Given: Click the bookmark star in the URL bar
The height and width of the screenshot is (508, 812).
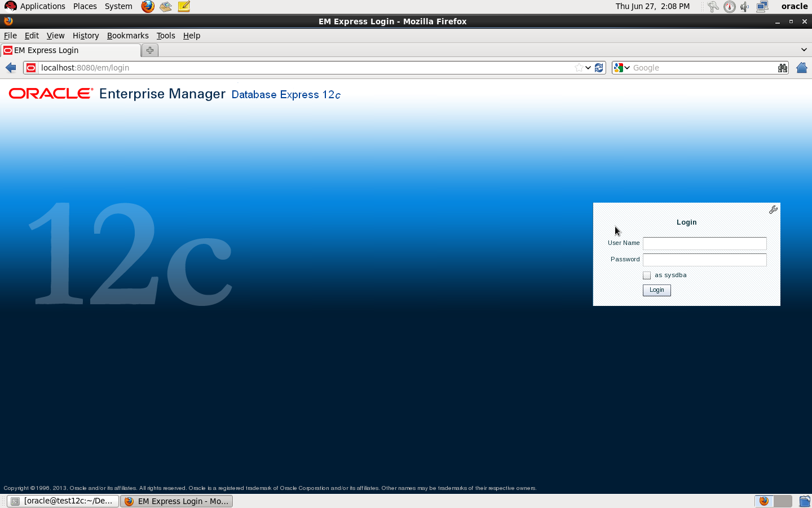Looking at the screenshot, I should pos(579,68).
